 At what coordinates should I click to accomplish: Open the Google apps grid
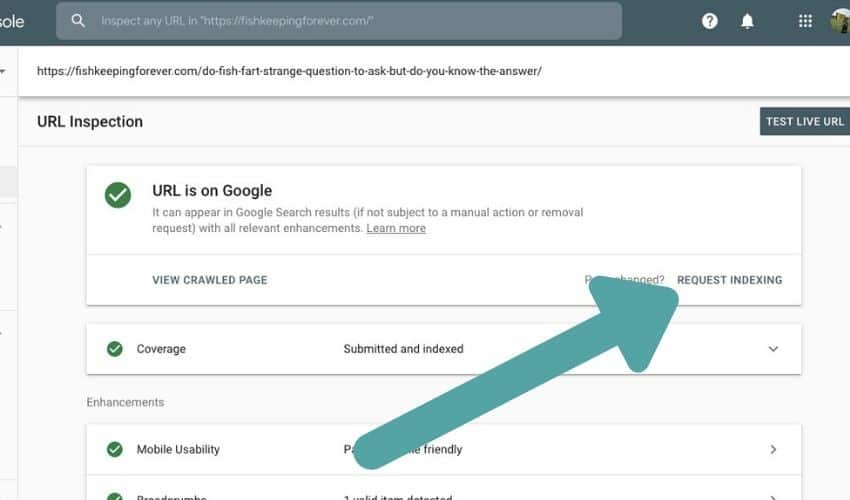pyautogui.click(x=805, y=21)
